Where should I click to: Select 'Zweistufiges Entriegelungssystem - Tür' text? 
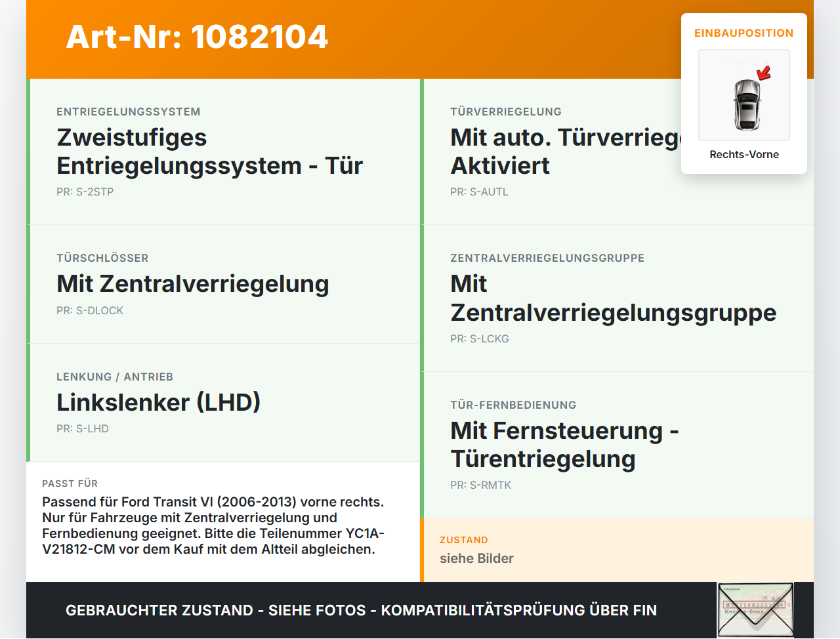point(210,152)
